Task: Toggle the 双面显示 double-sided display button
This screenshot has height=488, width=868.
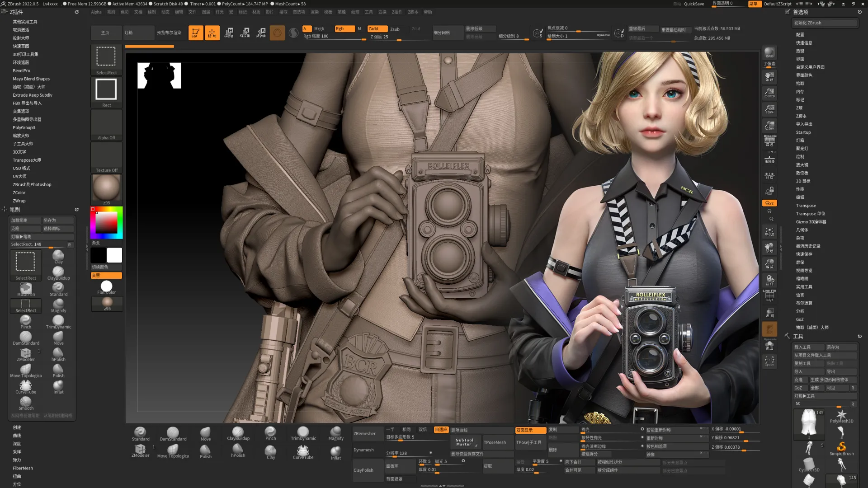Action: point(530,430)
